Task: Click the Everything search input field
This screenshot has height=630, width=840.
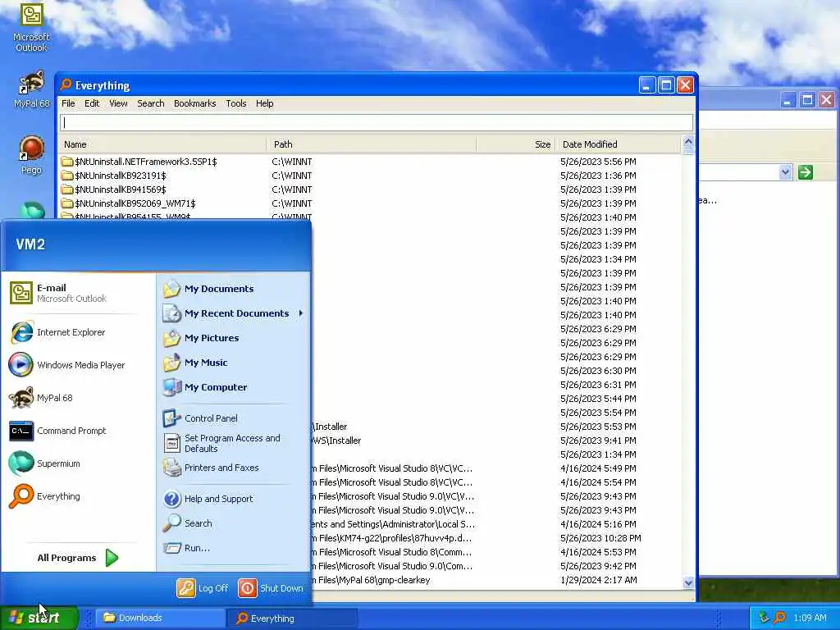Action: click(376, 123)
